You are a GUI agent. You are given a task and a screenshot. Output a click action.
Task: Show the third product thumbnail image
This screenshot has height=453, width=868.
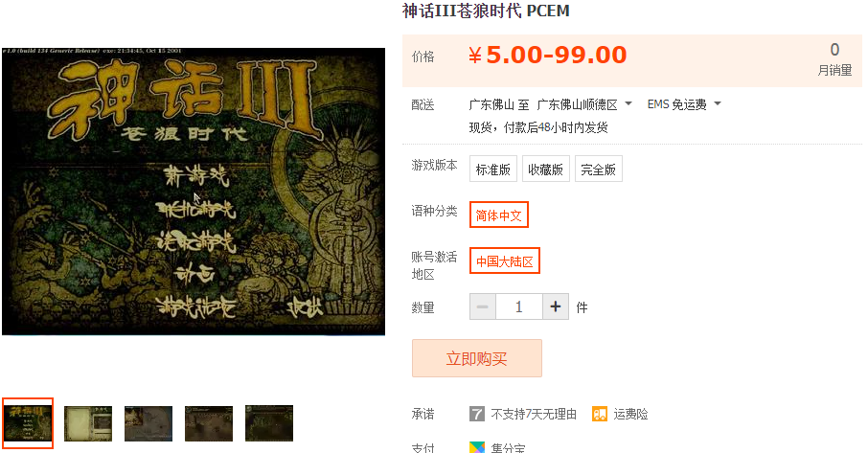coord(148,423)
